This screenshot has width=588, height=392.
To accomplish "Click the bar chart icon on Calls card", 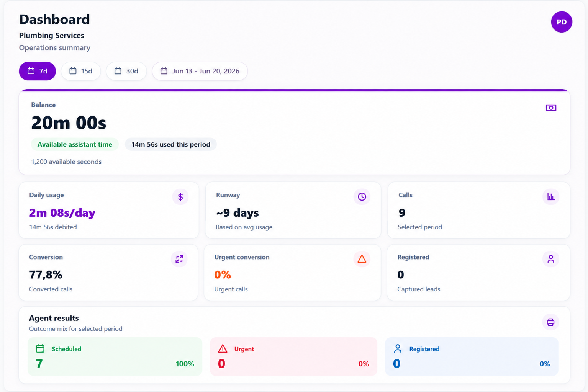I will (551, 197).
